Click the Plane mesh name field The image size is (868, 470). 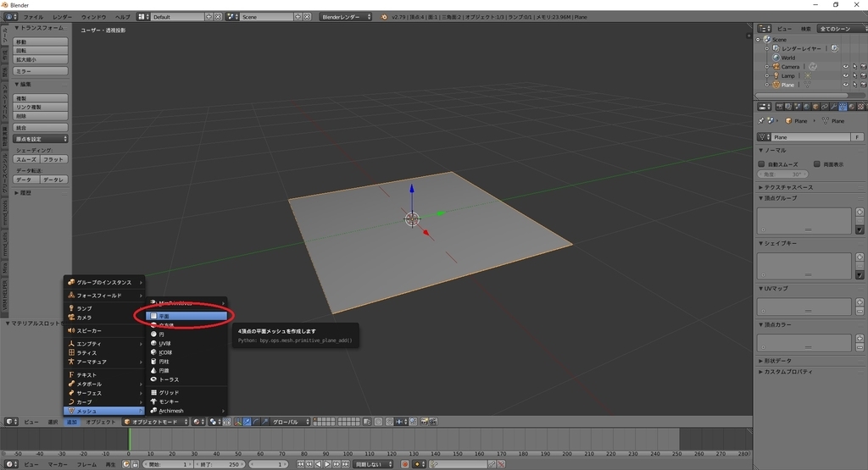[x=811, y=136]
